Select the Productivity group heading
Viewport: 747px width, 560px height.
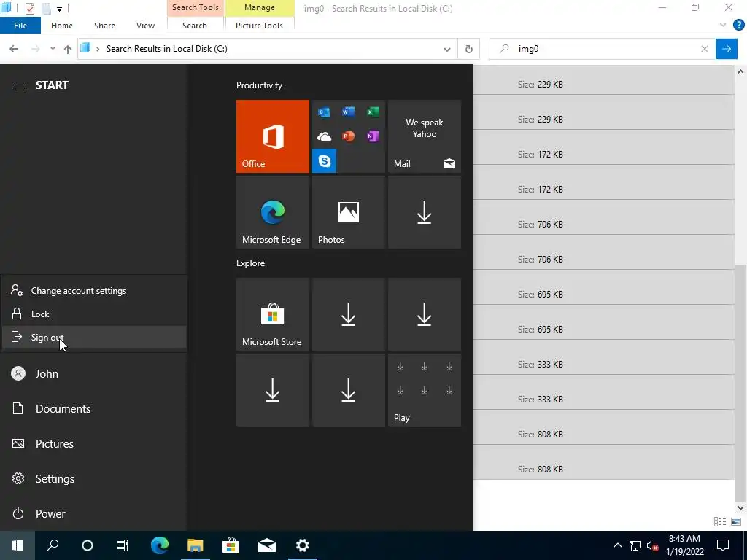point(259,85)
